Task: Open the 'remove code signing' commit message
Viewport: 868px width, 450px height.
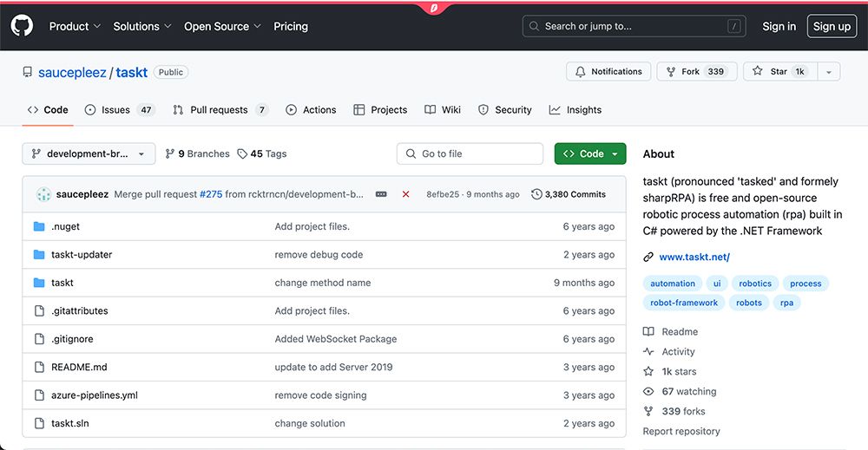Action: point(320,395)
